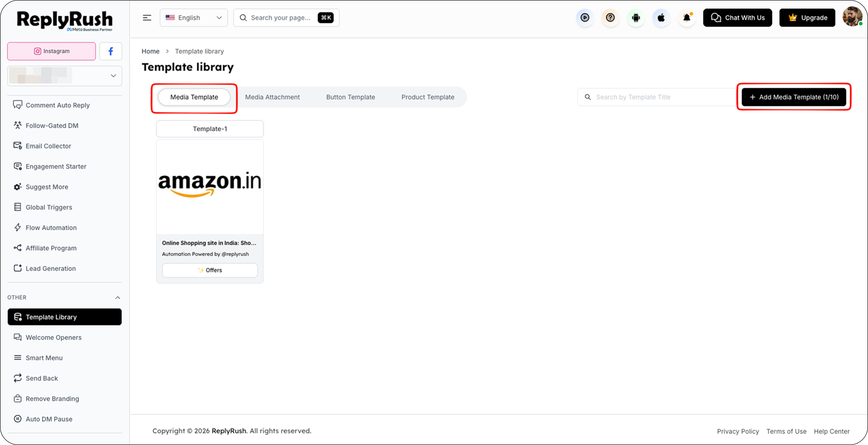Viewport: 868px width, 445px height.
Task: Toggle the sidebar hamburger menu icon
Action: [x=147, y=18]
